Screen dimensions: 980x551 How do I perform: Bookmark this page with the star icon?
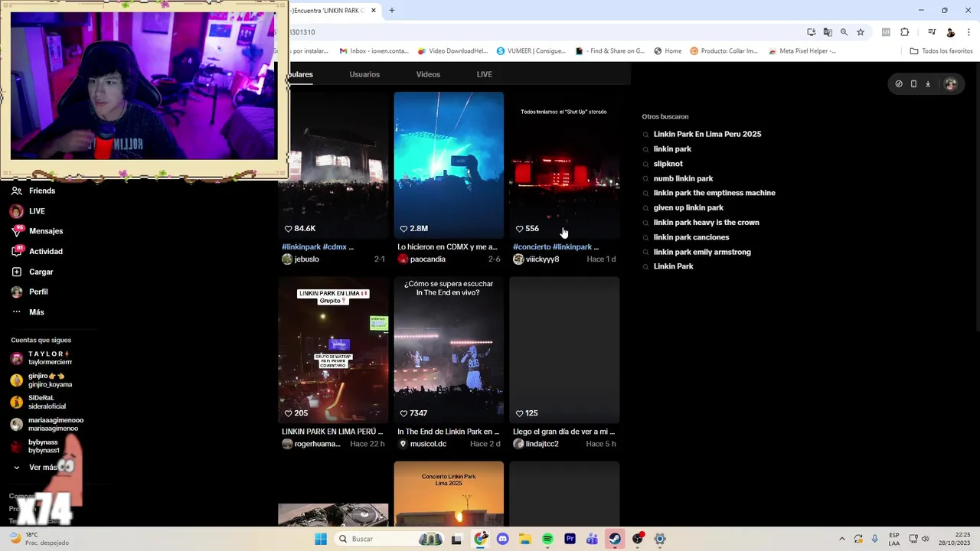pyautogui.click(x=861, y=32)
